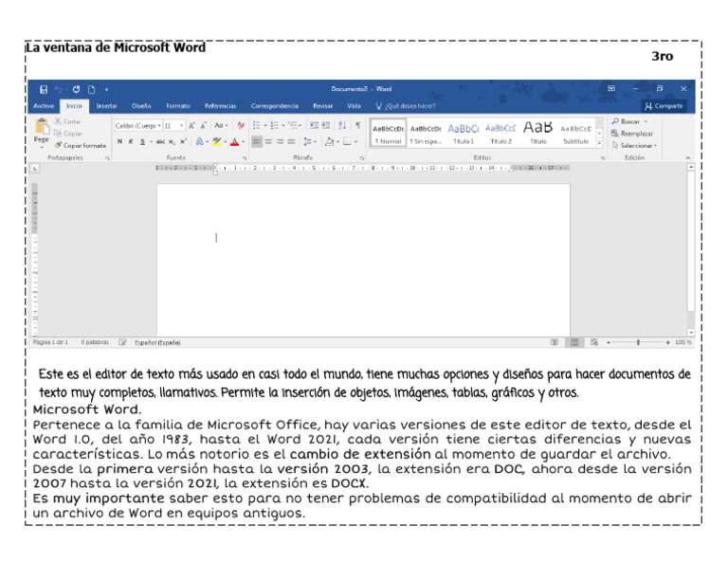Click the Multilevel list icon
Viewport: 728px width, 563px height.
(293, 125)
